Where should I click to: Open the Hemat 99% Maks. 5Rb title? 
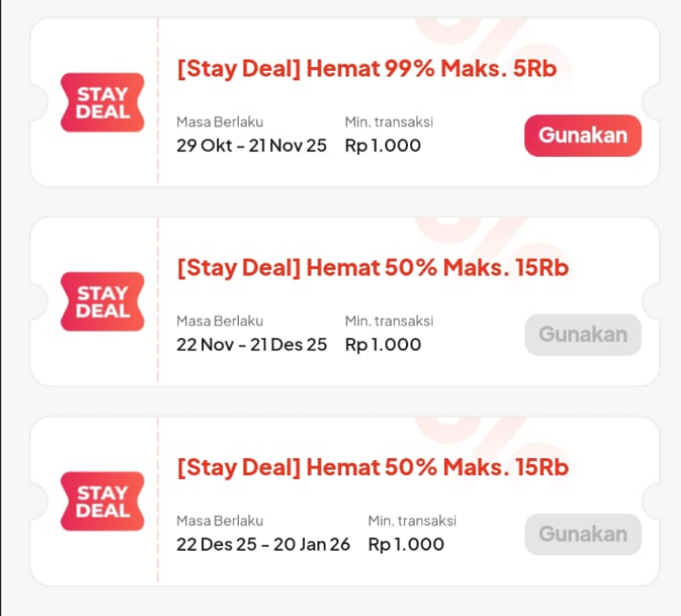373,69
